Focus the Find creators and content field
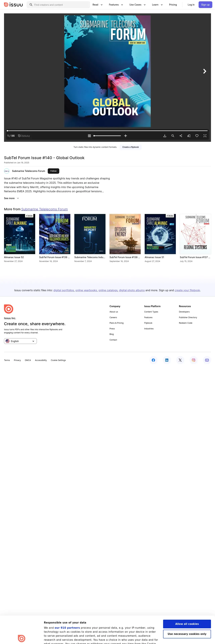 (58, 5)
